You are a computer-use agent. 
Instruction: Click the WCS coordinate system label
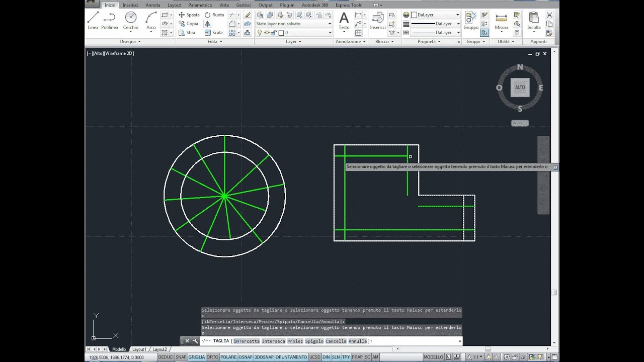tap(520, 123)
